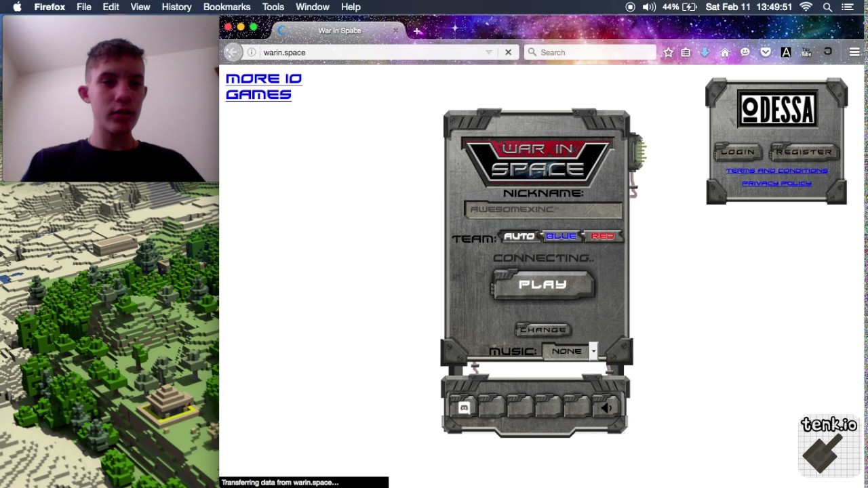The width and height of the screenshot is (868, 488).
Task: Click the date and time in menu bar
Action: [749, 7]
